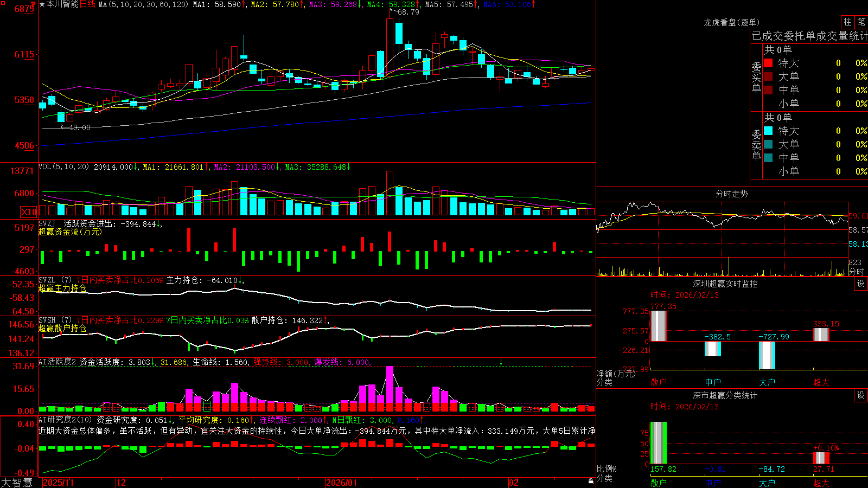The image size is (868, 488).
Task: Click the cyan 特大 sell-order swatch
Action: (x=768, y=131)
